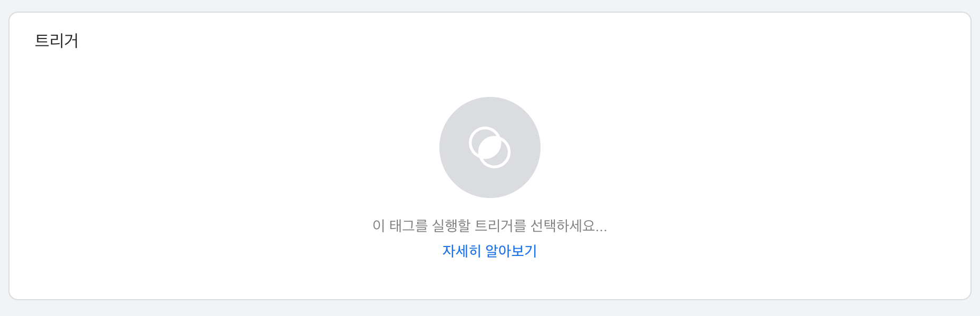Click the word 선택하세요 in the prompt text
The image size is (980, 316).
(563, 226)
